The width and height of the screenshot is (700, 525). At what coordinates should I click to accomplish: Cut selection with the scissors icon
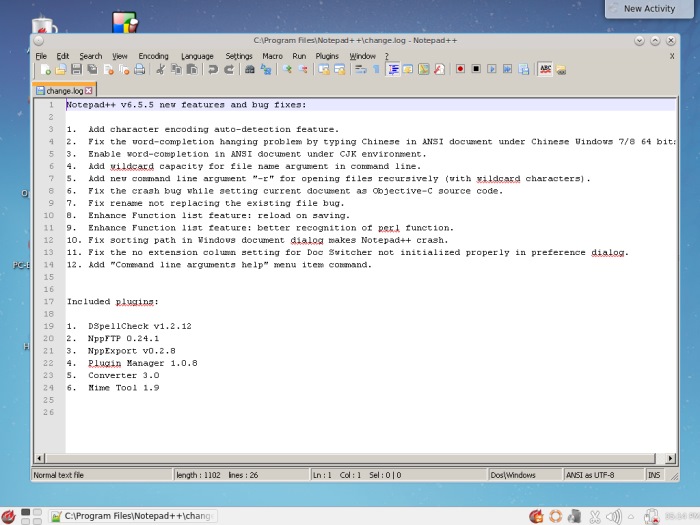coord(160,69)
